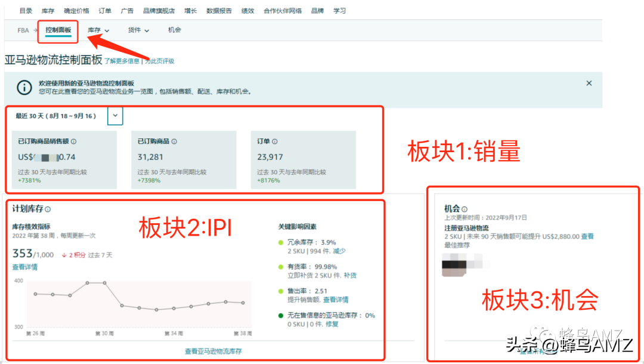This screenshot has width=644, height=364.
Task: Click 查看详情 under IPI score
Action: click(24, 267)
